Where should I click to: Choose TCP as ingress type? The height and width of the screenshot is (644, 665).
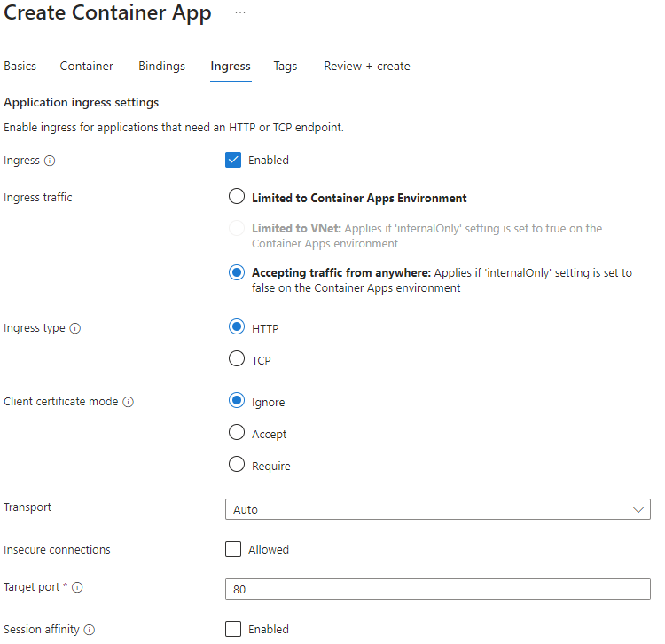[237, 359]
